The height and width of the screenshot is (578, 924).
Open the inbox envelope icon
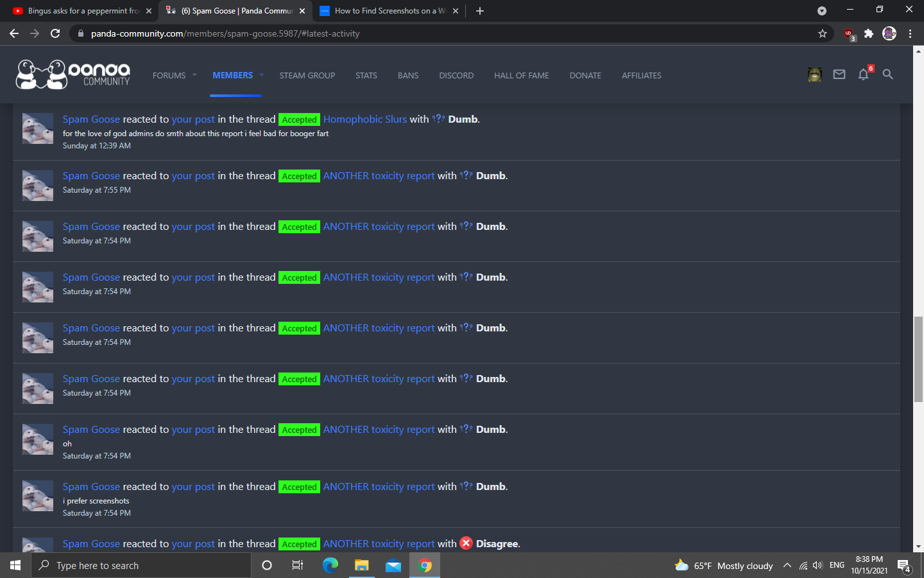[x=839, y=74]
